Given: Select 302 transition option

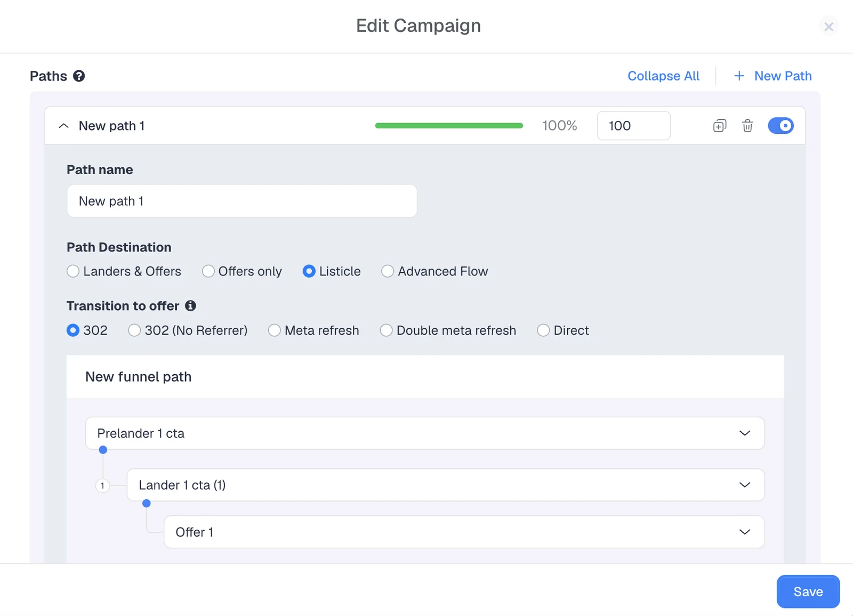Looking at the screenshot, I should (73, 330).
